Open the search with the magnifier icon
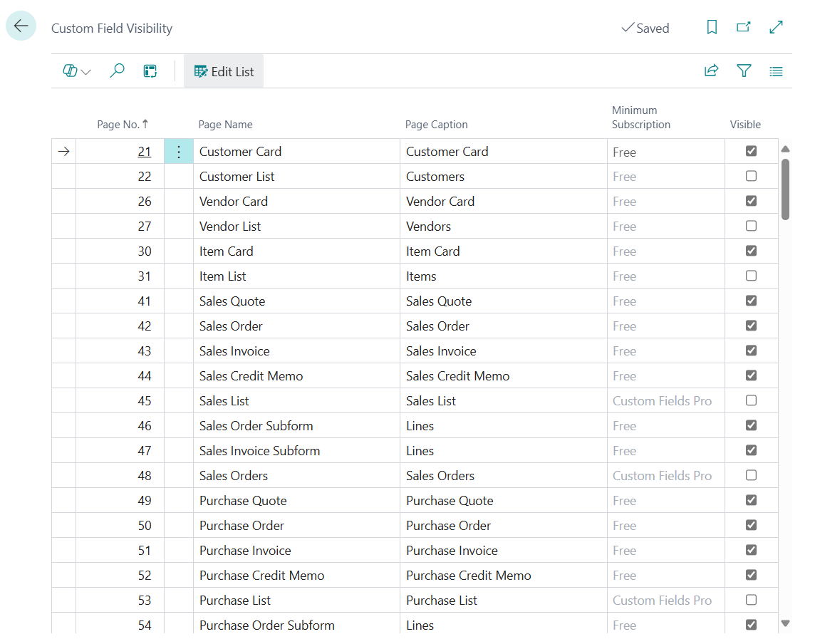 click(117, 71)
